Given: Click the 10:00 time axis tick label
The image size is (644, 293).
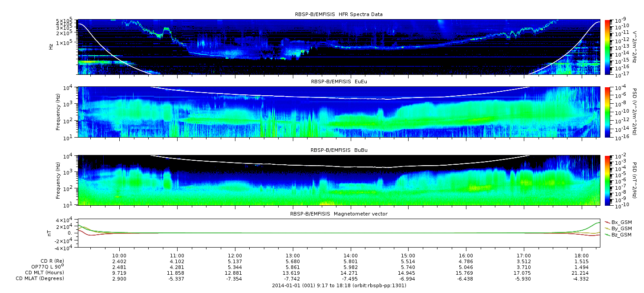Looking at the screenshot, I should [119, 256].
